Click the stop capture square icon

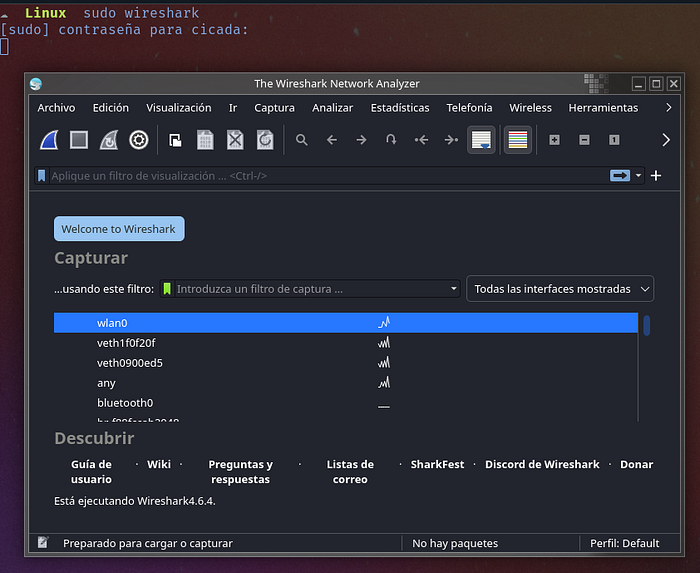tap(79, 140)
